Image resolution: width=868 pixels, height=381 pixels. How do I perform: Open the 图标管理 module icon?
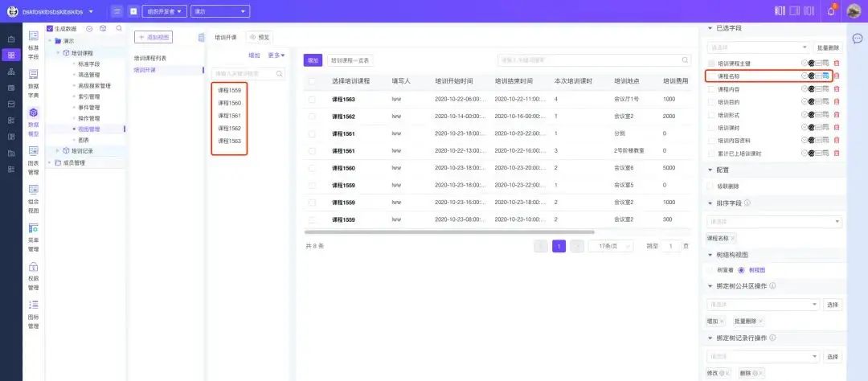click(x=34, y=305)
